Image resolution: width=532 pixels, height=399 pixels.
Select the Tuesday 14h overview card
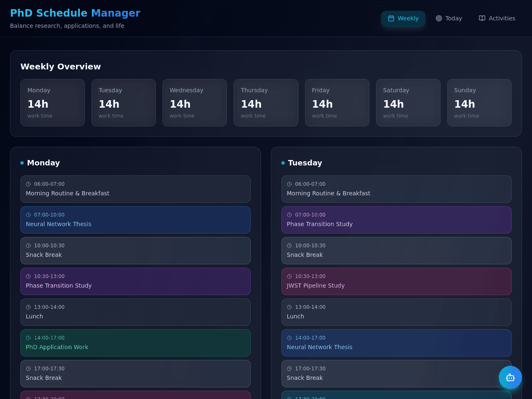pyautogui.click(x=123, y=103)
